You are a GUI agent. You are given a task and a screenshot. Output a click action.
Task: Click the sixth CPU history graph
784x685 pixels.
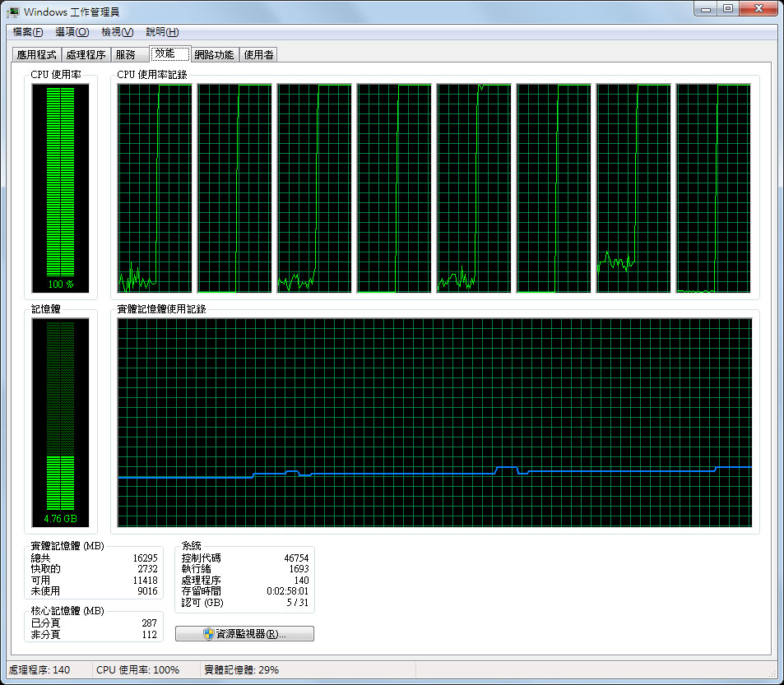point(554,187)
